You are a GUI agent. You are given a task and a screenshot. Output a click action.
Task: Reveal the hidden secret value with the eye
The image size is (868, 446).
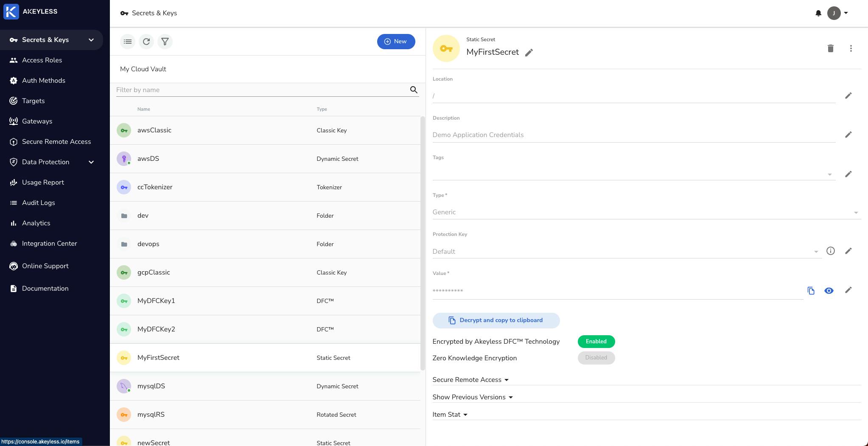point(829,290)
